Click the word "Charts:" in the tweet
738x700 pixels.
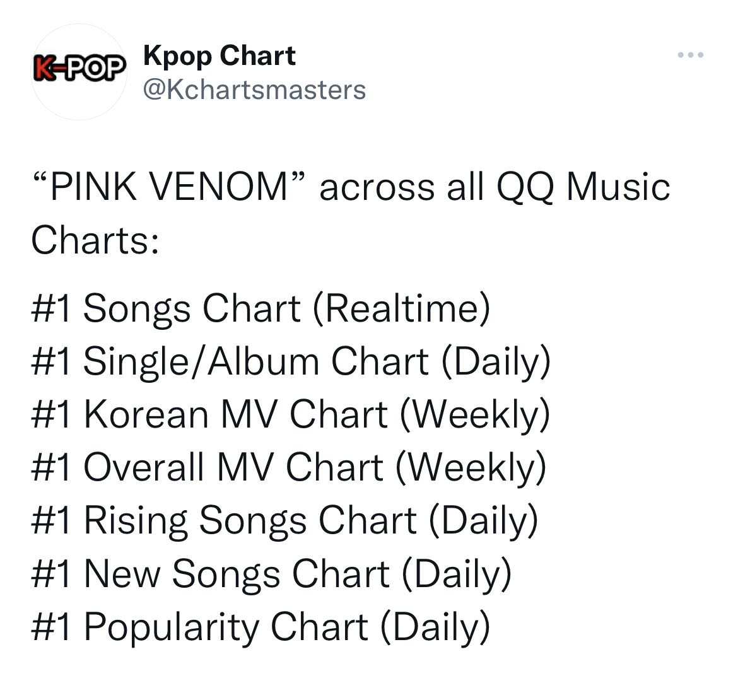pos(95,240)
